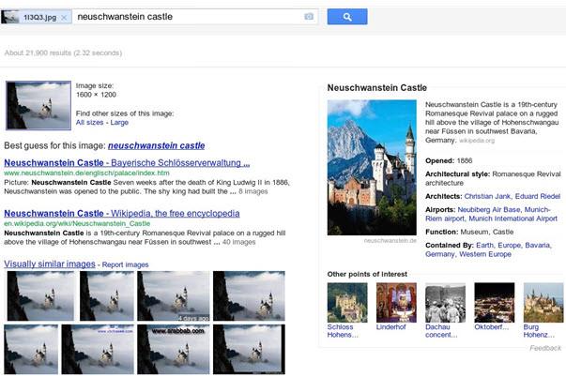Open Visually similar images heading
The width and height of the screenshot is (566, 392).
coord(50,264)
